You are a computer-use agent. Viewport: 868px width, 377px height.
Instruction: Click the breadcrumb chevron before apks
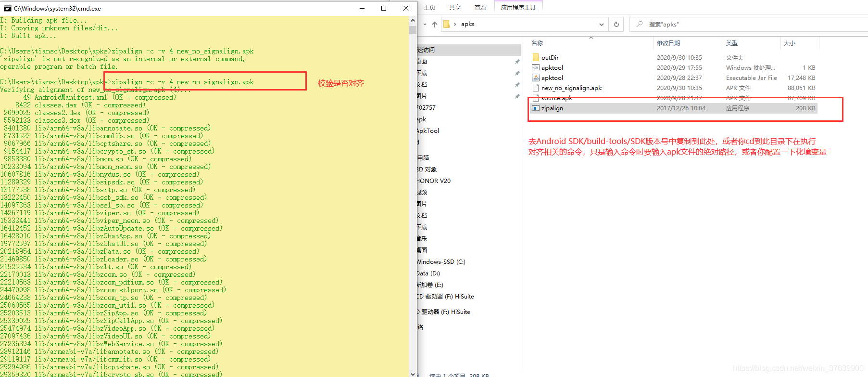click(x=455, y=24)
